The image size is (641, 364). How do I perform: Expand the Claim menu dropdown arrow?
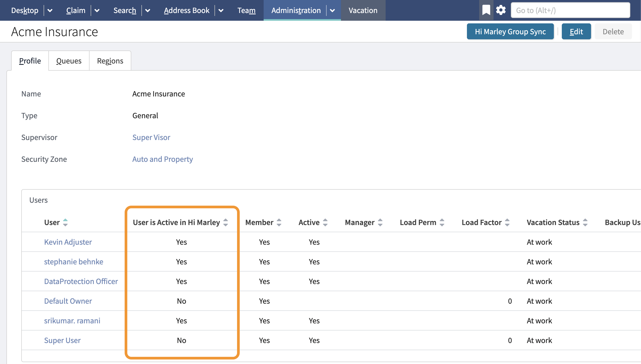pyautogui.click(x=97, y=11)
